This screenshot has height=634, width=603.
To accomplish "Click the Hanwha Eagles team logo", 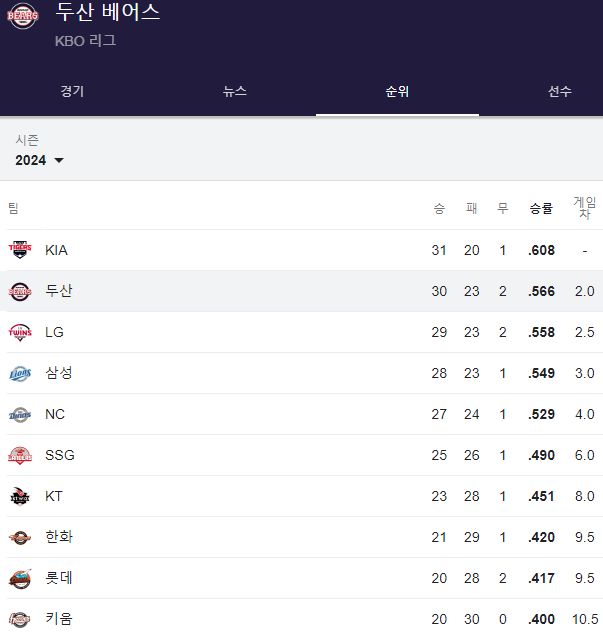I will tap(20, 537).
